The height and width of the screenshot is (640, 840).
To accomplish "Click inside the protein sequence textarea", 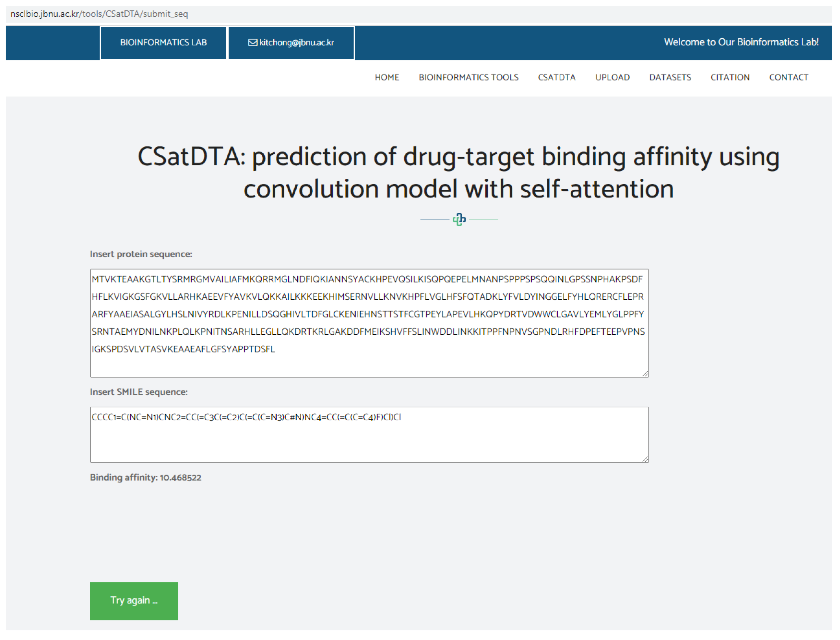I will pyautogui.click(x=369, y=324).
